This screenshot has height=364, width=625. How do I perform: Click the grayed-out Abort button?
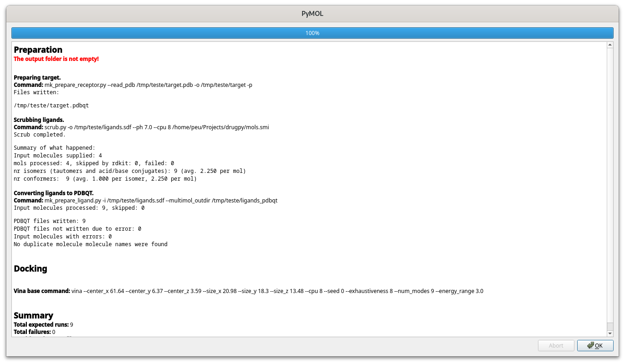tap(556, 345)
